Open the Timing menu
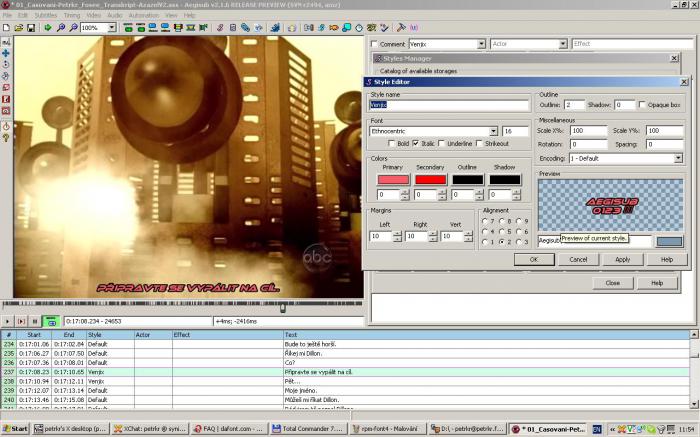This screenshot has width=700, height=437. point(72,15)
